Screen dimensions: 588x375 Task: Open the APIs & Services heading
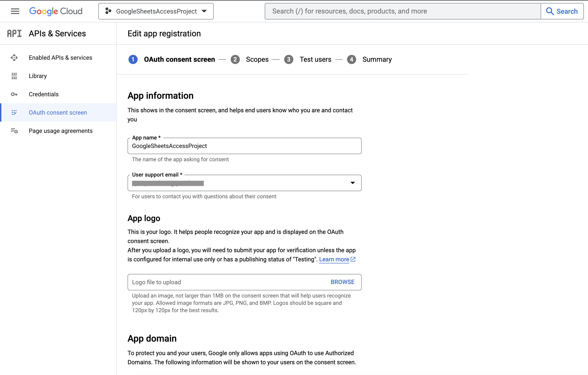(57, 33)
